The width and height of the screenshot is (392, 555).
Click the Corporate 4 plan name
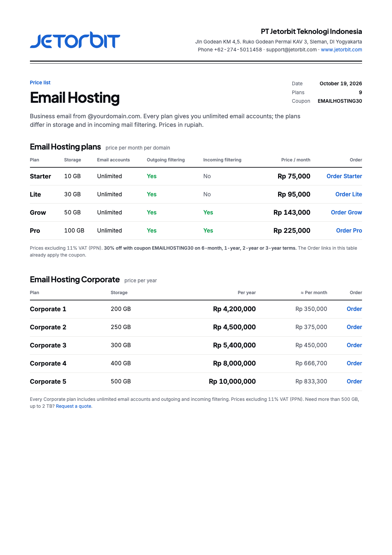click(48, 363)
